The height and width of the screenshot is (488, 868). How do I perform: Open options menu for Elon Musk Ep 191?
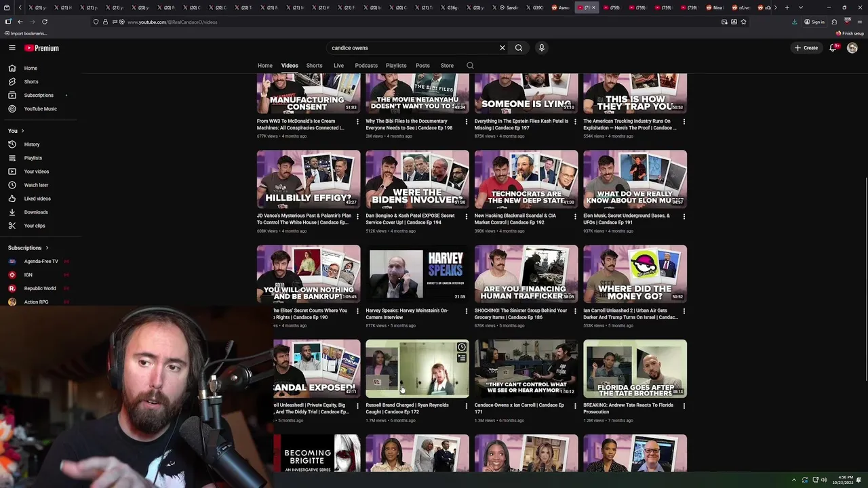click(x=684, y=217)
